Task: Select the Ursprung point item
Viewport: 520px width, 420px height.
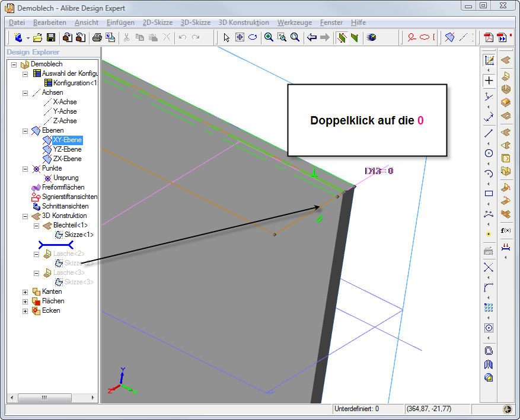Action: [66, 178]
